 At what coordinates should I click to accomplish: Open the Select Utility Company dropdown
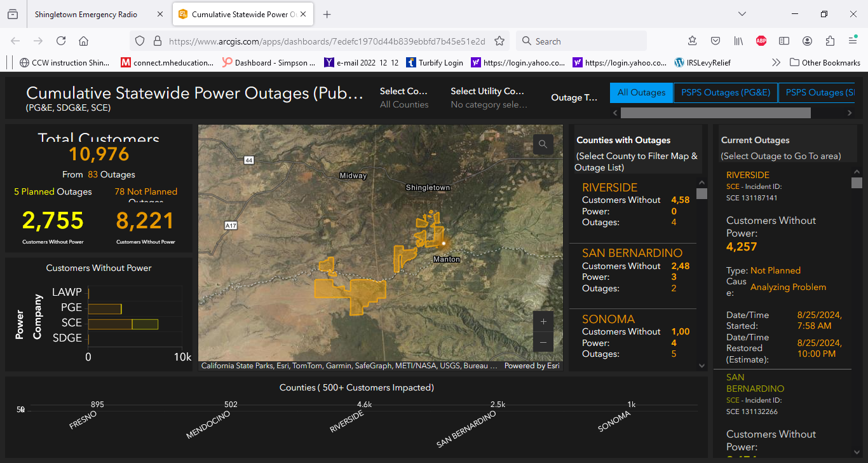click(x=488, y=97)
